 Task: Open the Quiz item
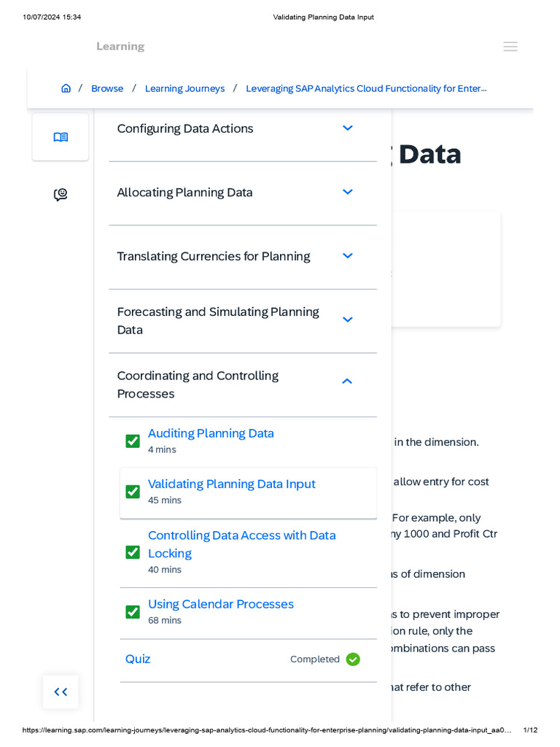pyautogui.click(x=138, y=659)
